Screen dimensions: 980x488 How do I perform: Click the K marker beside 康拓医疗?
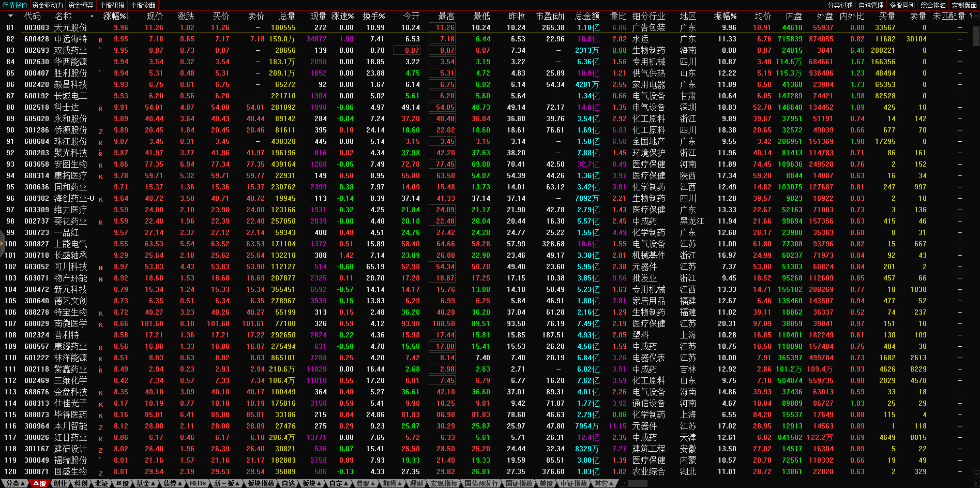click(100, 176)
